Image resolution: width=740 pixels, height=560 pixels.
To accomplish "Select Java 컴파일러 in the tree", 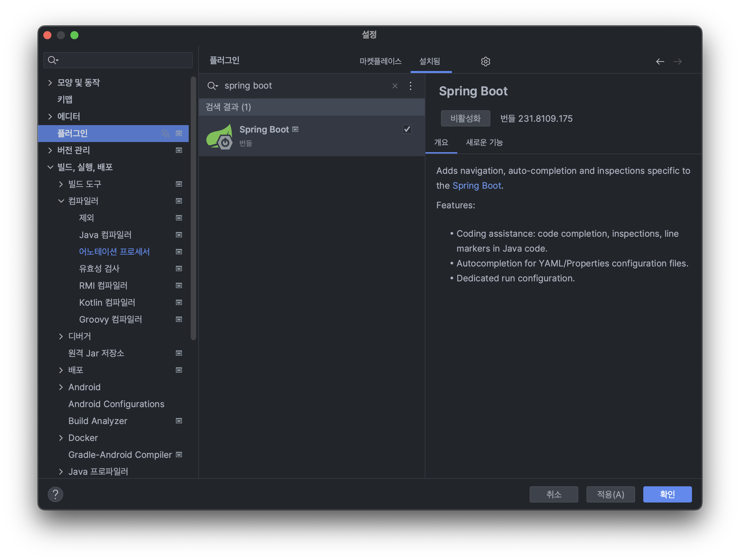I will click(105, 235).
